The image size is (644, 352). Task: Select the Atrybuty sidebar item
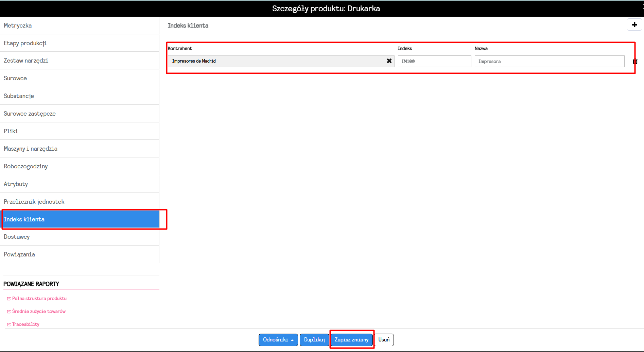(16, 184)
